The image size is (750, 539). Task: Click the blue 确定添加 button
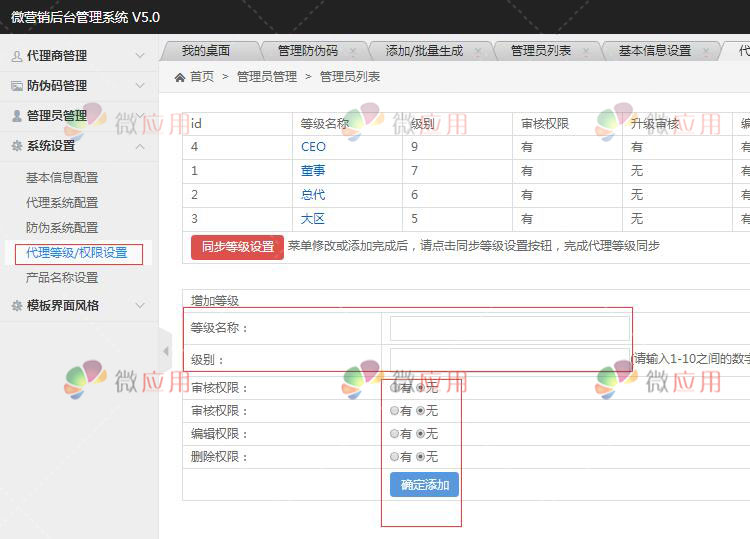tap(424, 484)
